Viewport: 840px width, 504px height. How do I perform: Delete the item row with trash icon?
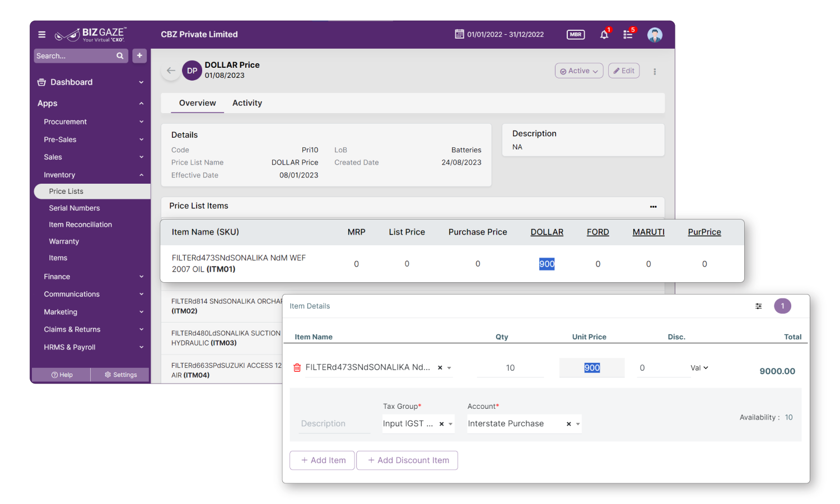click(x=297, y=368)
